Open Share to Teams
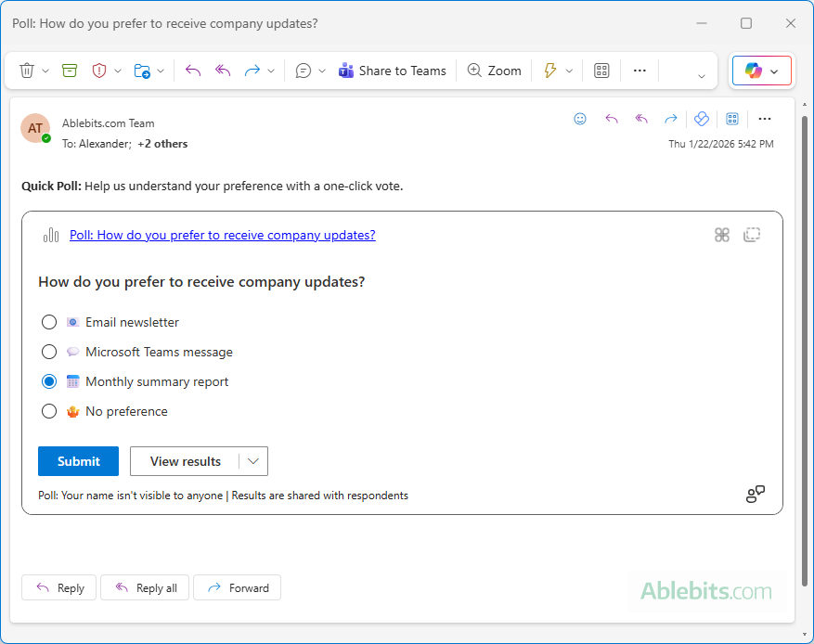Image resolution: width=814 pixels, height=644 pixels. (x=392, y=70)
